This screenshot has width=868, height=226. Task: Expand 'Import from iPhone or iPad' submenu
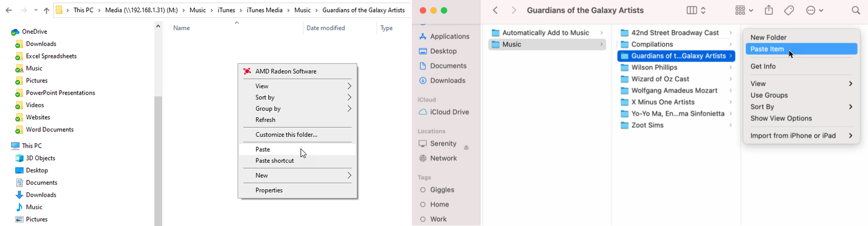click(x=802, y=136)
